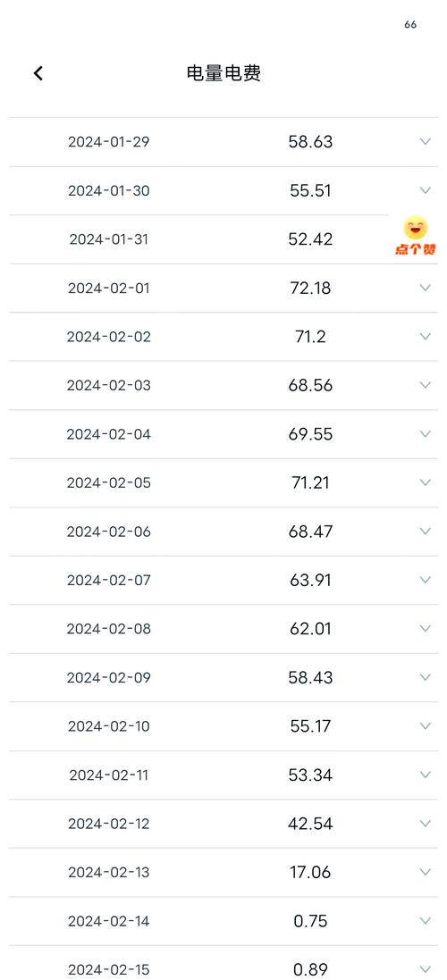Tap the 点个赞 thumbs-up emoji sticker

415,236
